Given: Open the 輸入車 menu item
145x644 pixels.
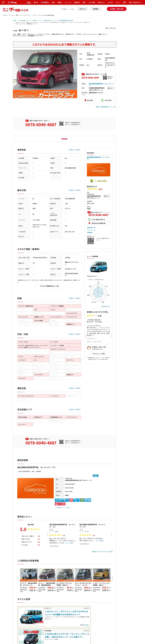Looking at the screenshot, I should point(36,2).
